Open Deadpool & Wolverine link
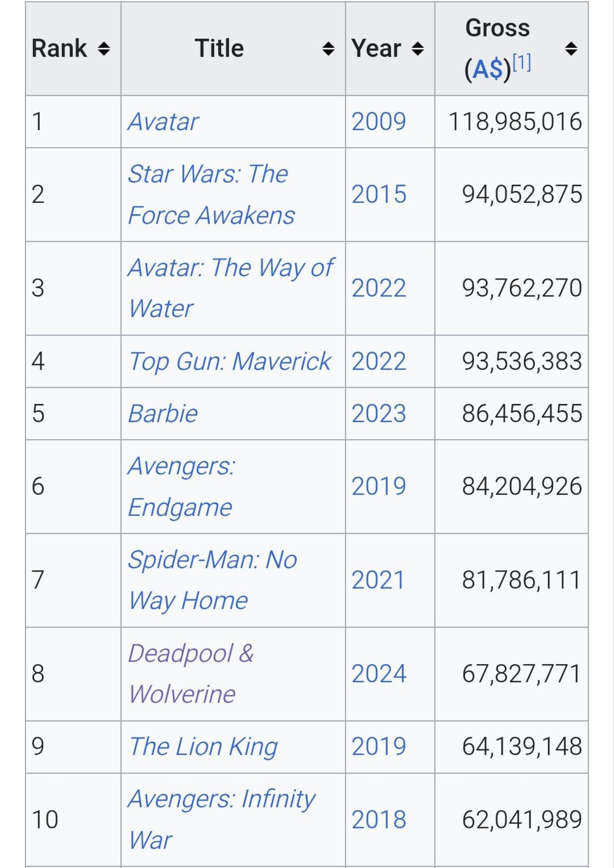 (190, 653)
